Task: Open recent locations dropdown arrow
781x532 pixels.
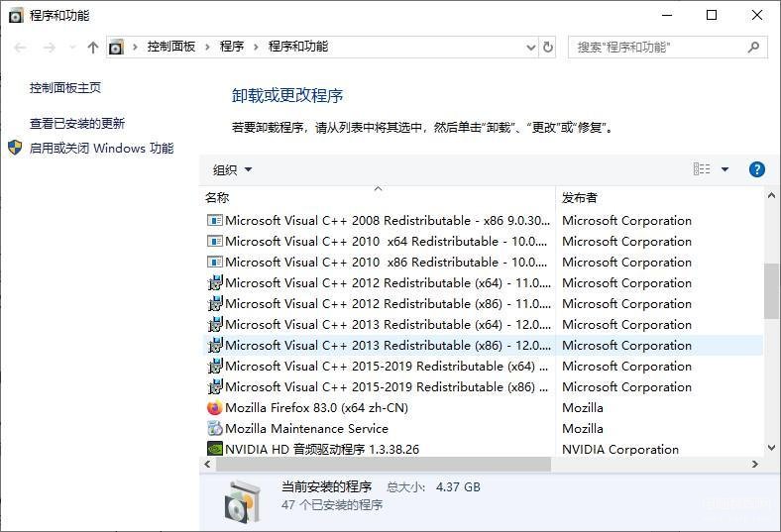Action: [72, 48]
